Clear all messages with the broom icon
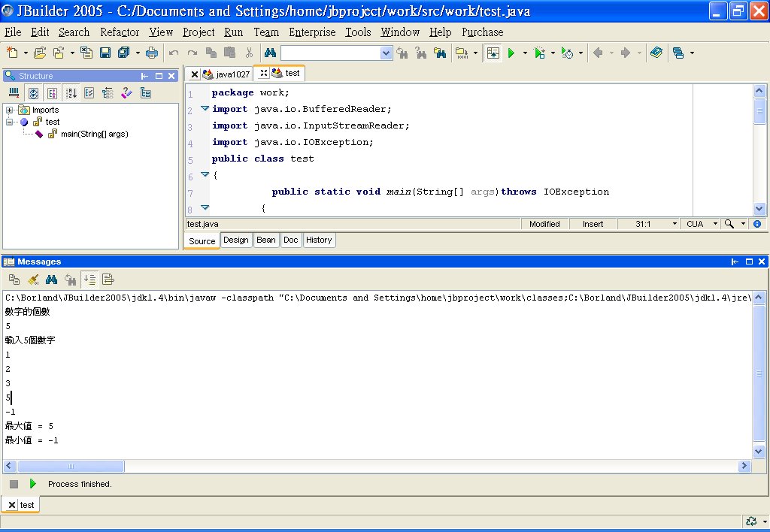Screen dimensions: 770x532 [33, 280]
